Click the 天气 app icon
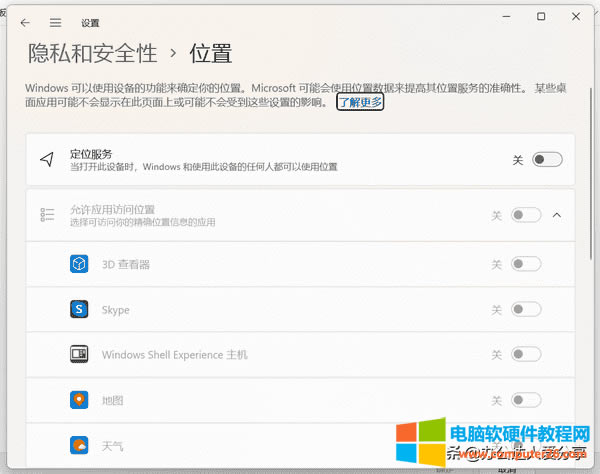600x474 pixels. (79, 445)
